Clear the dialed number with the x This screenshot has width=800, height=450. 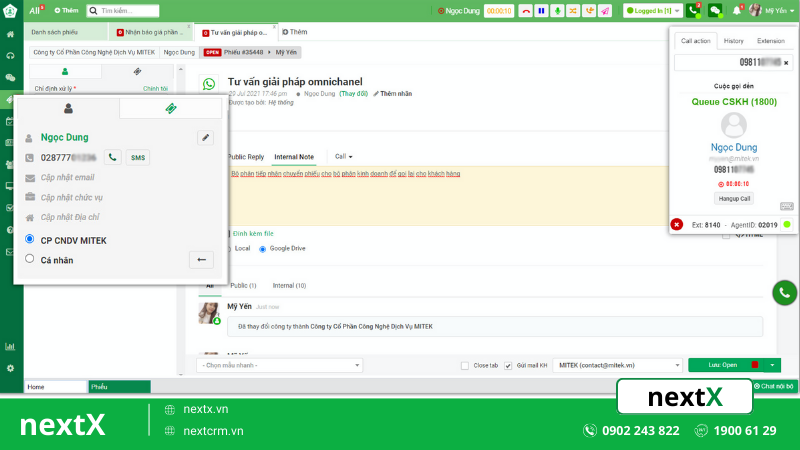pyautogui.click(x=786, y=63)
